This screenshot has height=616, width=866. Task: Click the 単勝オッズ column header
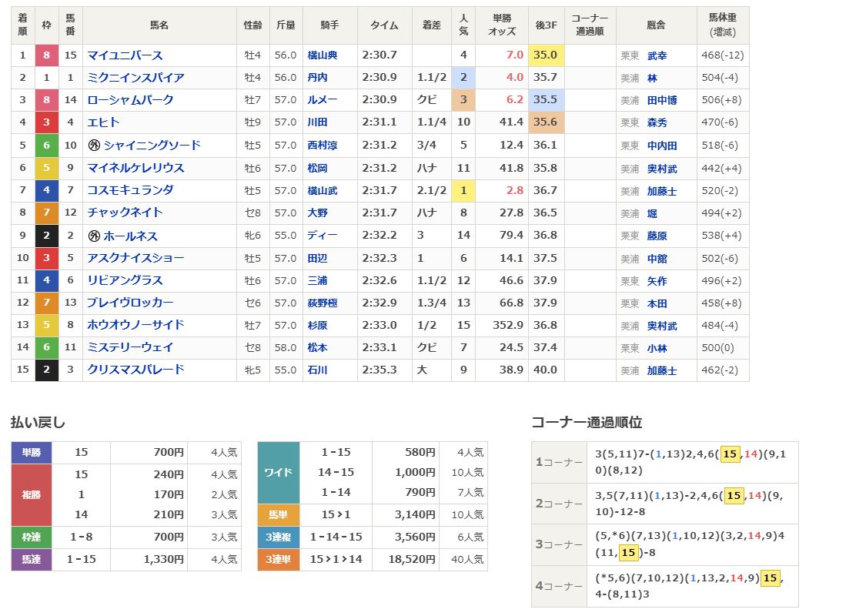502,25
